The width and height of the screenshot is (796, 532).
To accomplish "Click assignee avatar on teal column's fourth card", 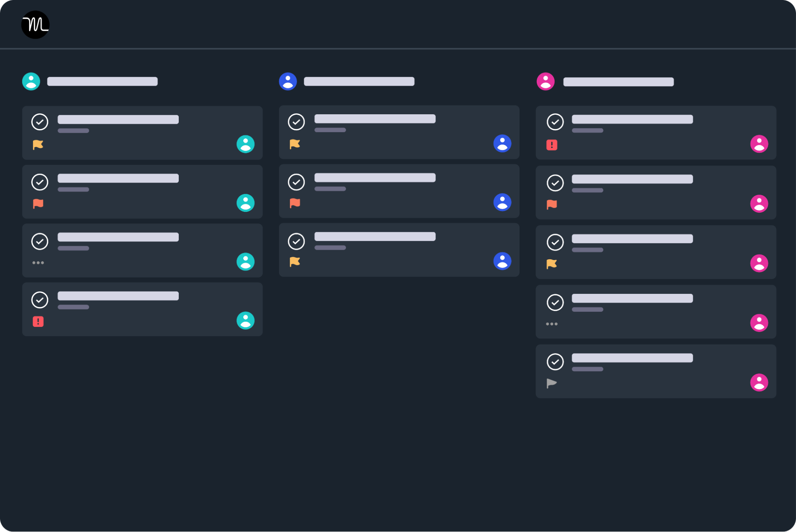I will pyautogui.click(x=246, y=321).
